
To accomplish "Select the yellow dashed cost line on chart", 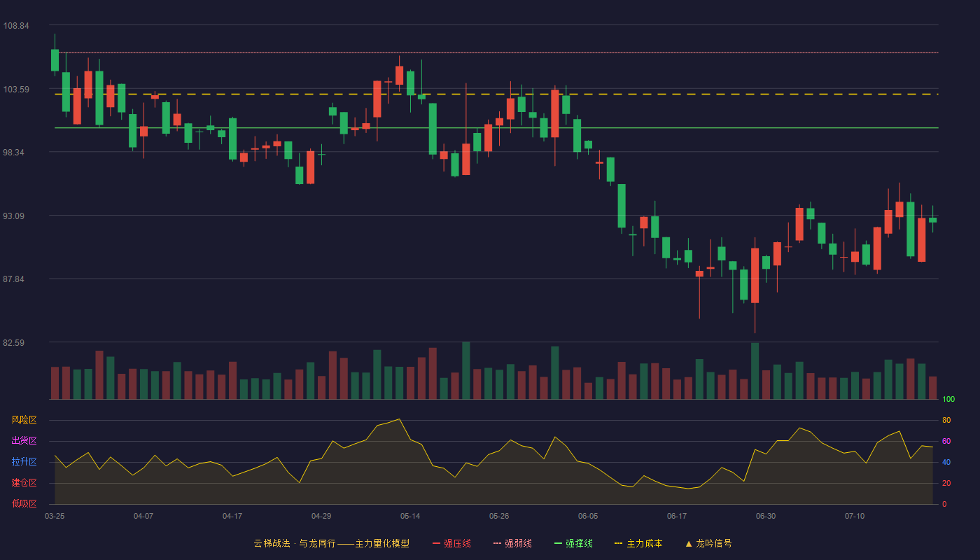I will (496, 94).
